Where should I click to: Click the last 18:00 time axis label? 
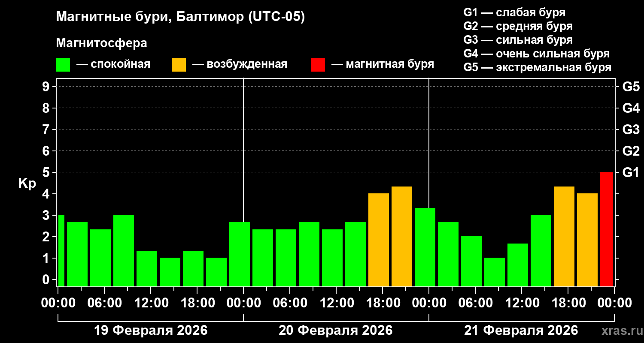(x=568, y=303)
